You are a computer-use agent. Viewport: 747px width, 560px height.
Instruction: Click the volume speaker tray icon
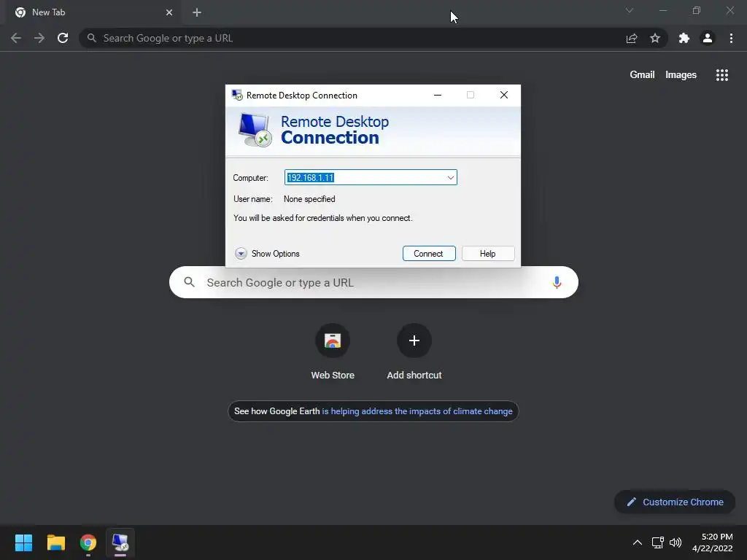[x=676, y=542]
